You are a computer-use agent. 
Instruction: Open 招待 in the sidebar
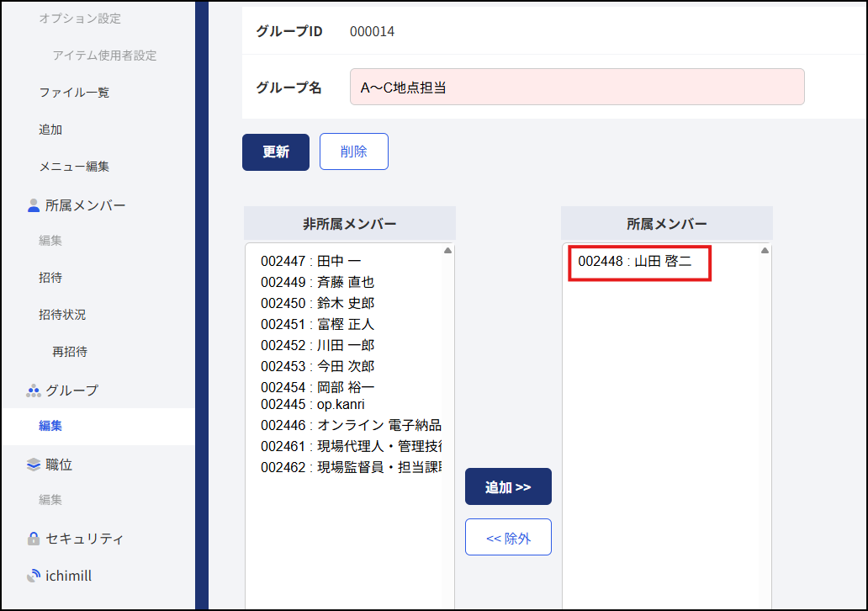[x=50, y=278]
